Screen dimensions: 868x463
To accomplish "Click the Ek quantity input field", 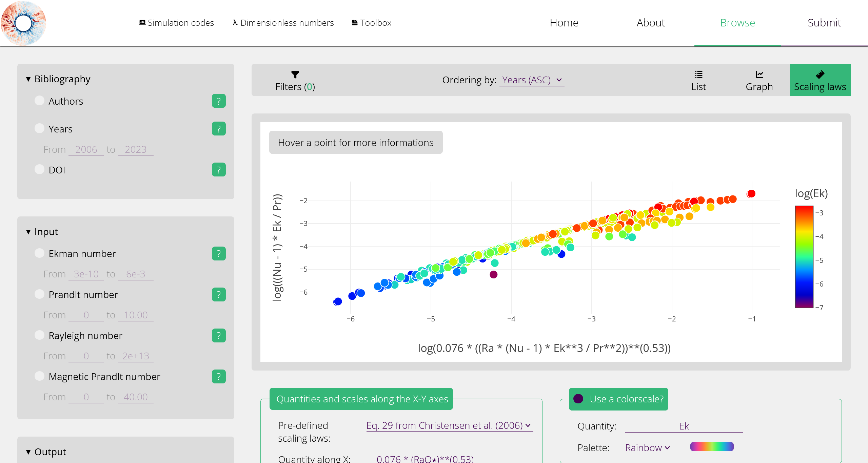I will tap(683, 426).
